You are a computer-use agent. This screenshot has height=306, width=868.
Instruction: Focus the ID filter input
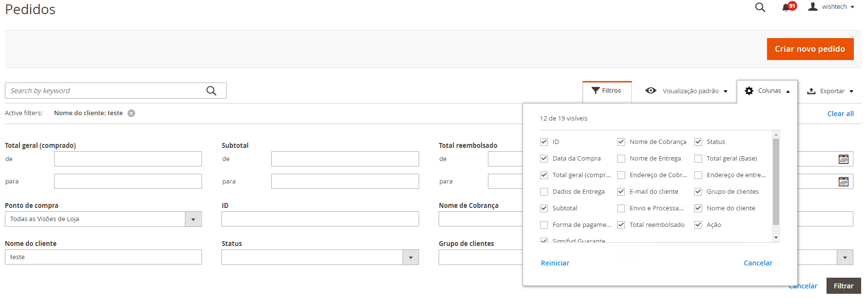pos(320,219)
